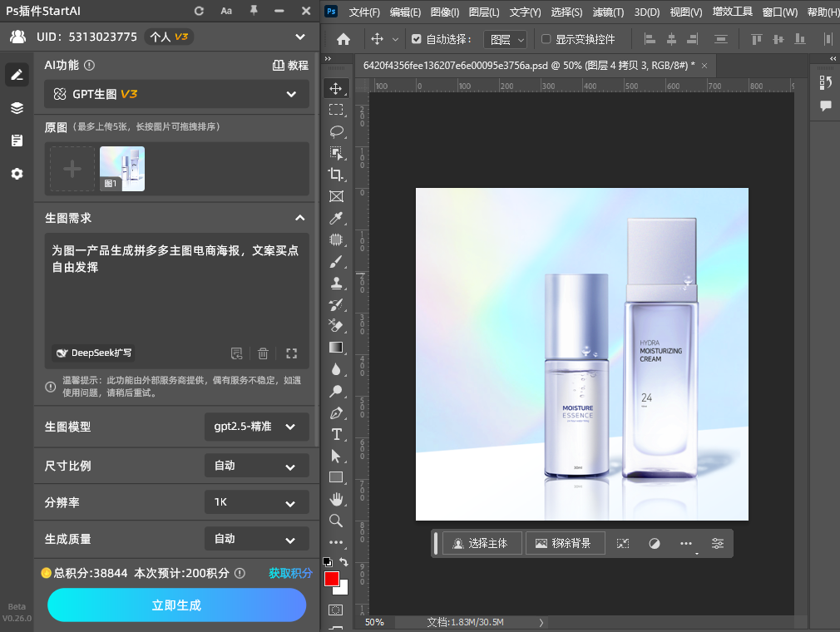
Task: Open StartAI records document sidebar icon
Action: [17, 141]
